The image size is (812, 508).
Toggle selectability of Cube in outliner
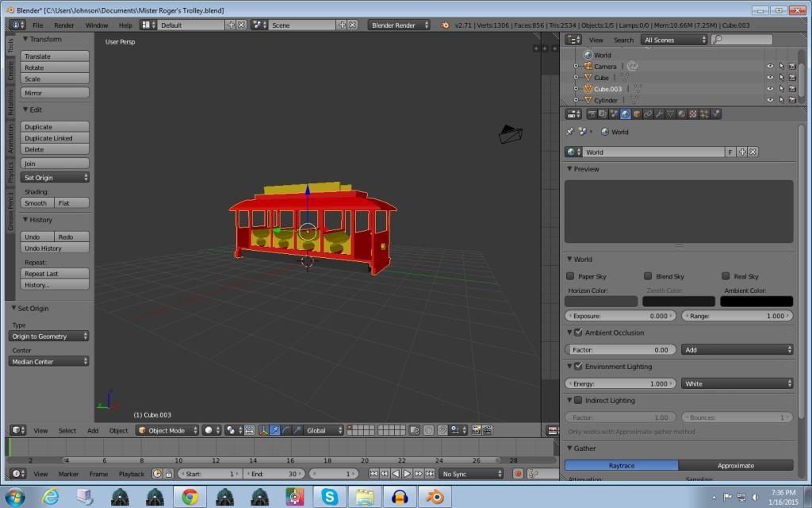coord(781,78)
